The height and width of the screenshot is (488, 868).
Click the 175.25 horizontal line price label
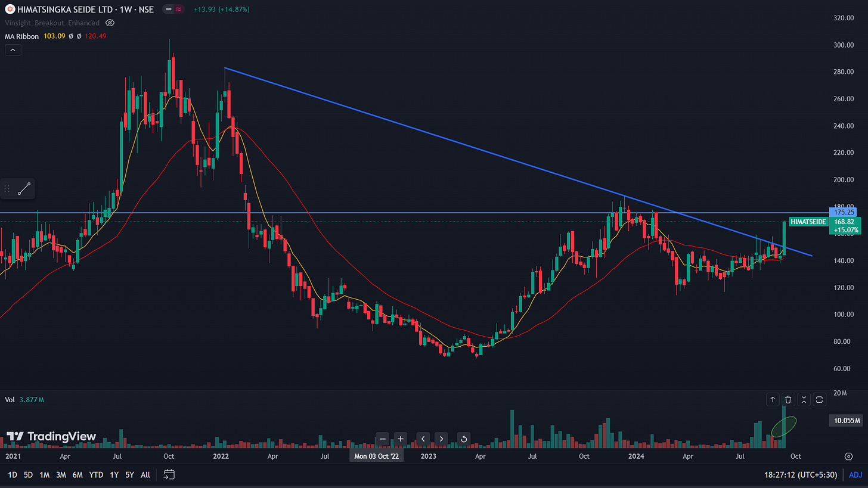(845, 212)
